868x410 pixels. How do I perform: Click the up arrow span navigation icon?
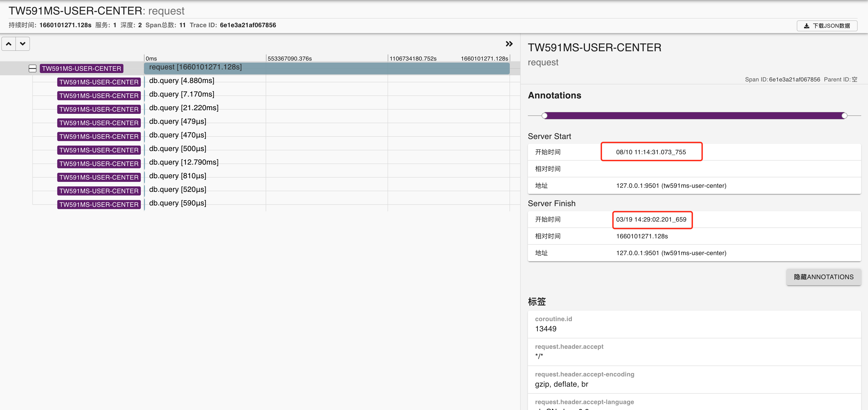9,44
